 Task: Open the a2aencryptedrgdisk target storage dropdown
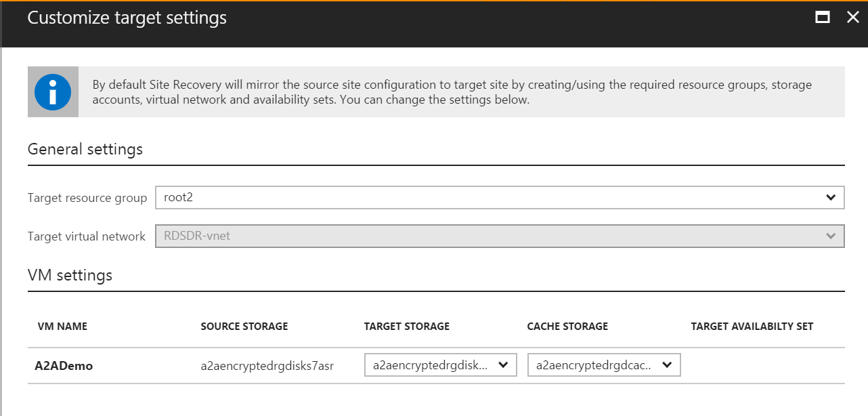[441, 365]
